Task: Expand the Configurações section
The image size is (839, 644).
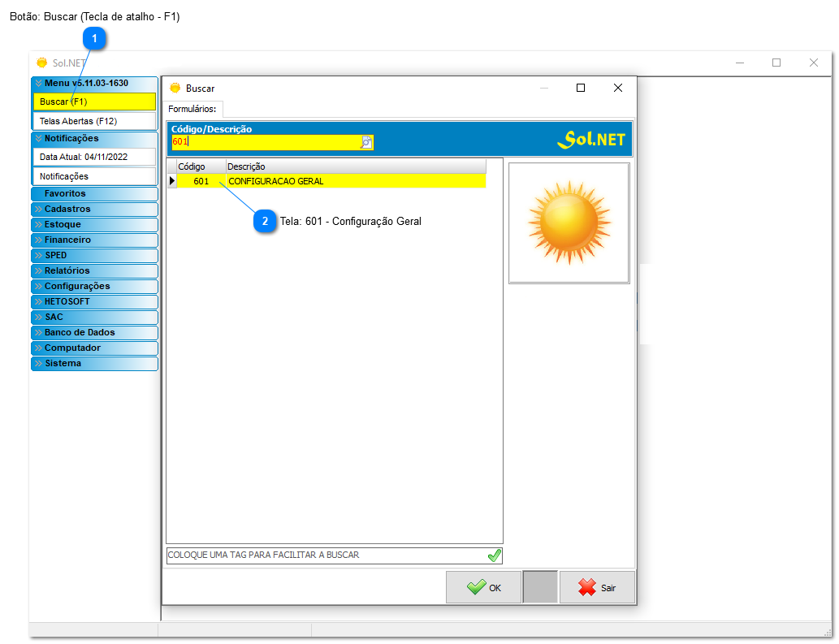Action: pyautogui.click(x=94, y=286)
